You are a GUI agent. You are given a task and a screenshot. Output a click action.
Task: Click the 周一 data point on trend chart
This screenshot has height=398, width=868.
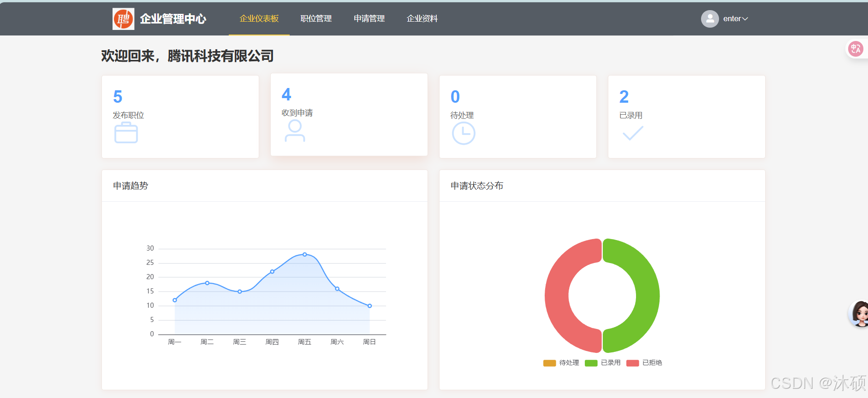(175, 300)
